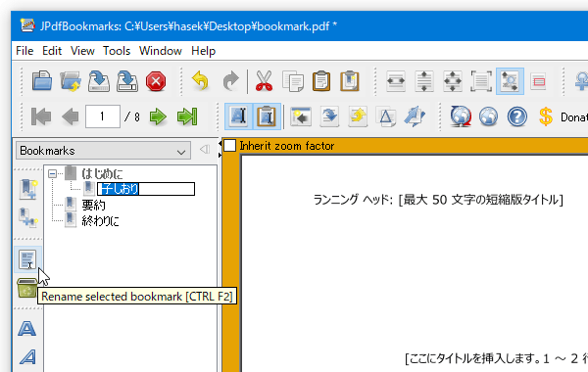Go to the previous page

tap(71, 116)
